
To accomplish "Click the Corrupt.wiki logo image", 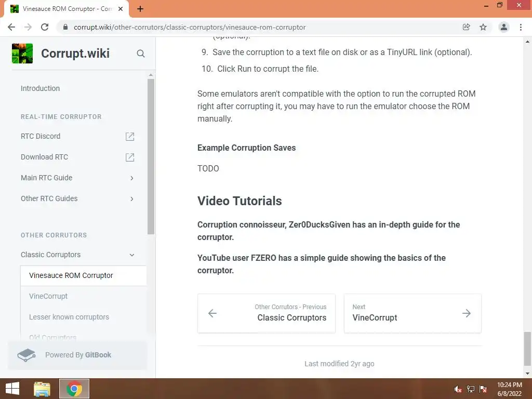I will [x=22, y=54].
